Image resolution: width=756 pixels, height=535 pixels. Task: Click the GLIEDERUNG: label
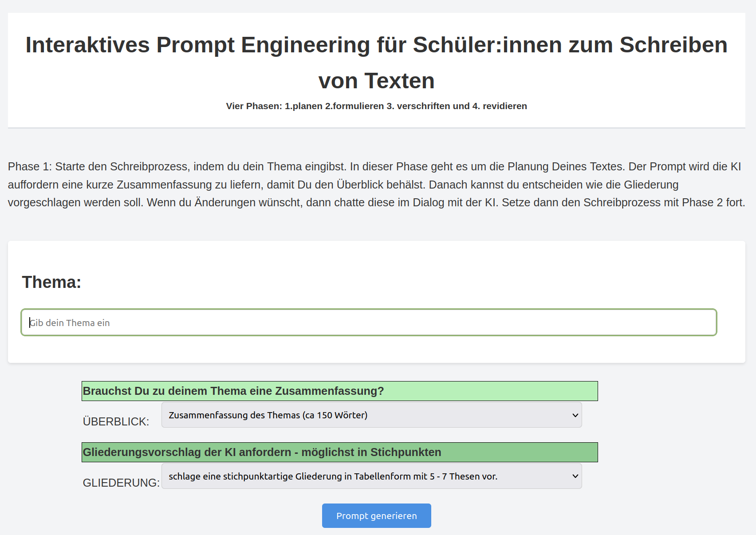[121, 483]
